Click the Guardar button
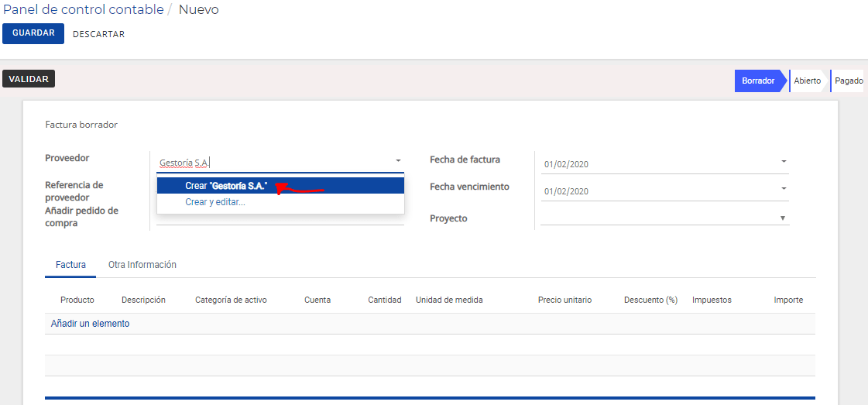The image size is (868, 405). [33, 33]
